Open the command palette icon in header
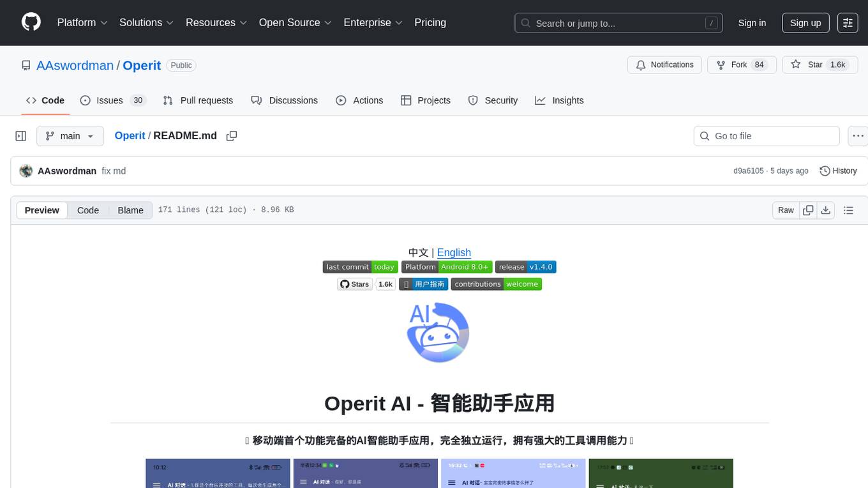This screenshot has height=488, width=868. click(848, 23)
